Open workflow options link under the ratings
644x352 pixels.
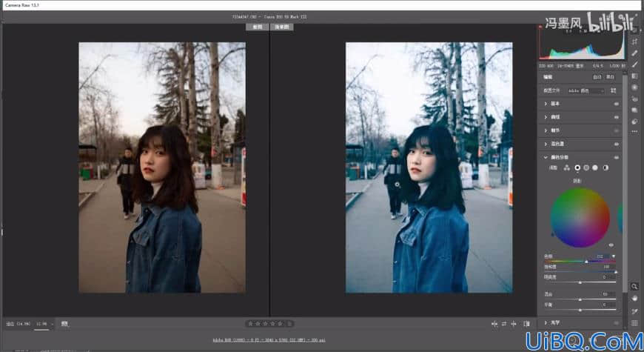[269, 340]
